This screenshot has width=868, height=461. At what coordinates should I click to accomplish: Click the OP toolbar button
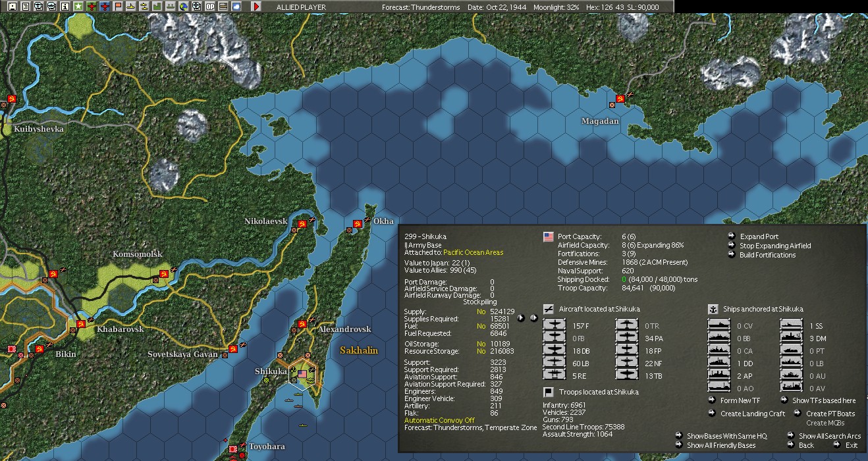[209, 7]
